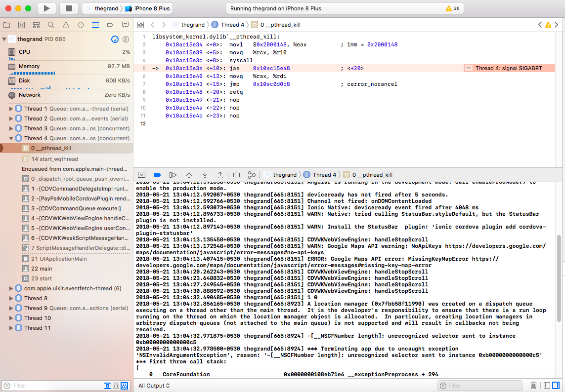
Task: Open the Source Control navigator icon
Action: tap(22, 25)
